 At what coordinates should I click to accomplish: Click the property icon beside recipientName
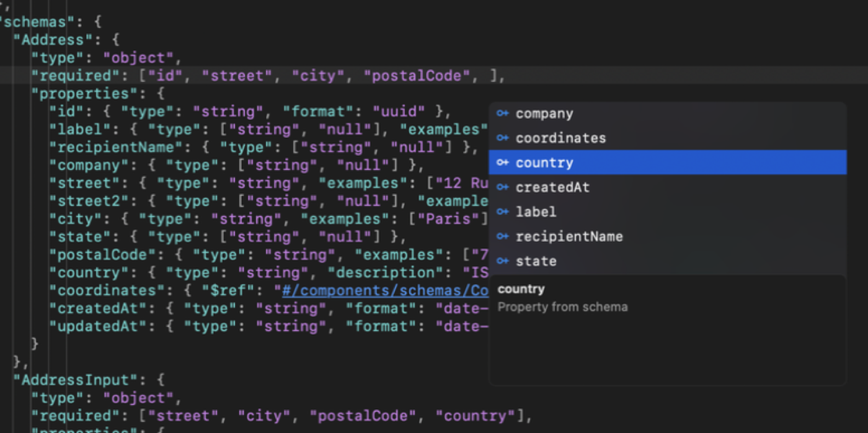[502, 236]
